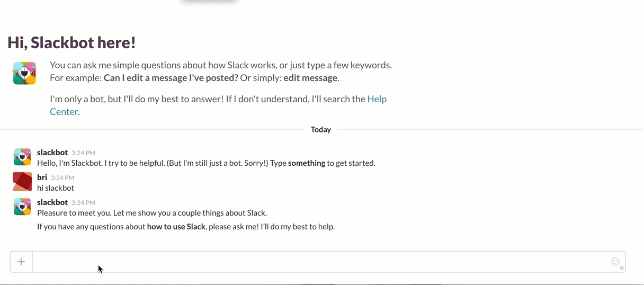Click the slackbot username above "Pleasure to meet you"
Viewport: 644px width, 285px height.
52,202
